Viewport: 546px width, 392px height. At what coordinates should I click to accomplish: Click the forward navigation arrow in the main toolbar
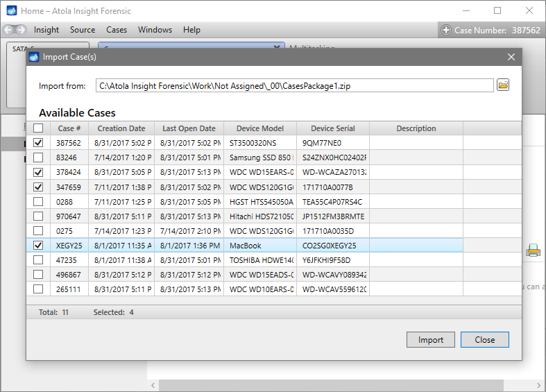[x=21, y=30]
